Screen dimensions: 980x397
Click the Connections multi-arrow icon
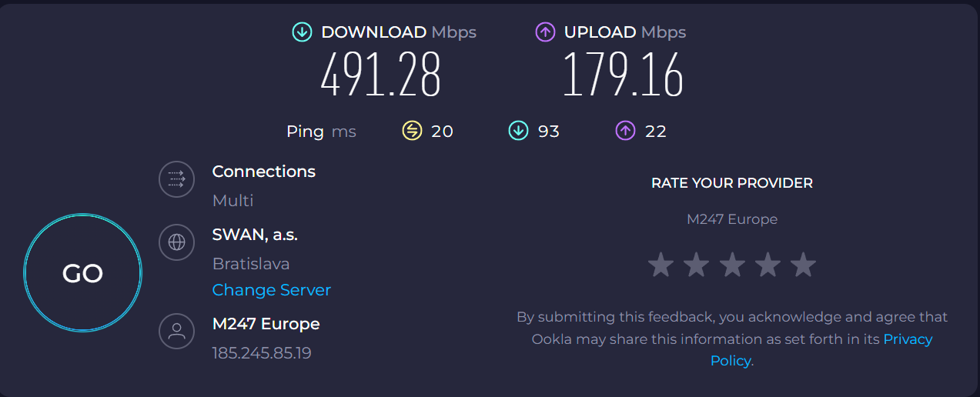click(x=176, y=179)
